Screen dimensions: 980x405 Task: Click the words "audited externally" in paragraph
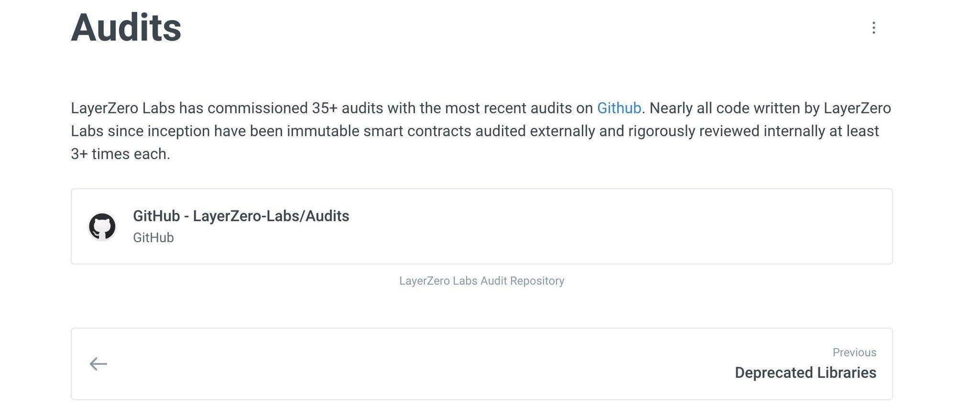point(535,131)
